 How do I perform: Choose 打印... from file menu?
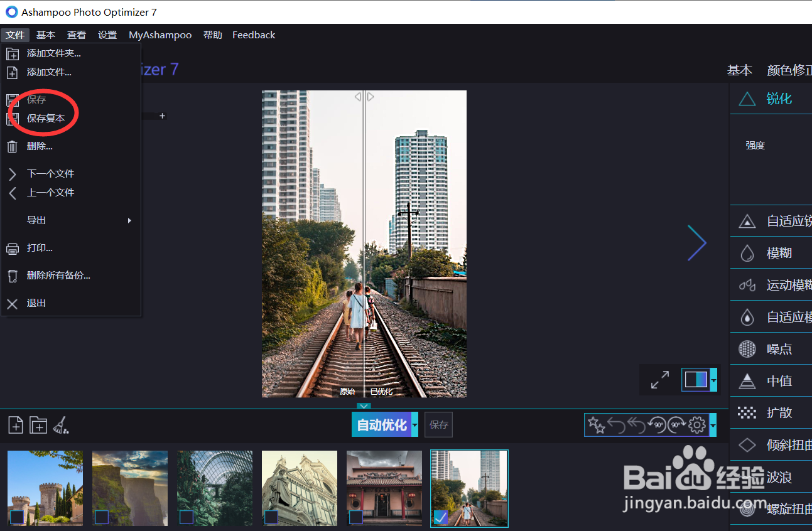(71, 248)
